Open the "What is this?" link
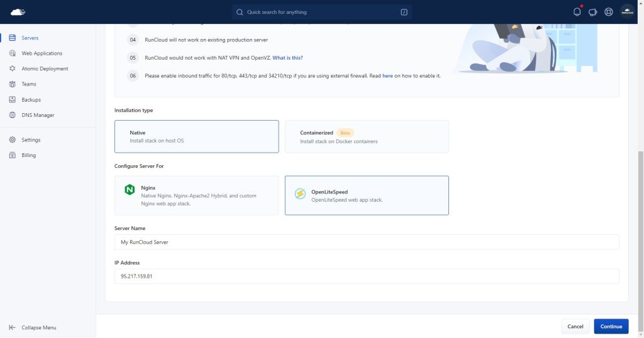 287,58
